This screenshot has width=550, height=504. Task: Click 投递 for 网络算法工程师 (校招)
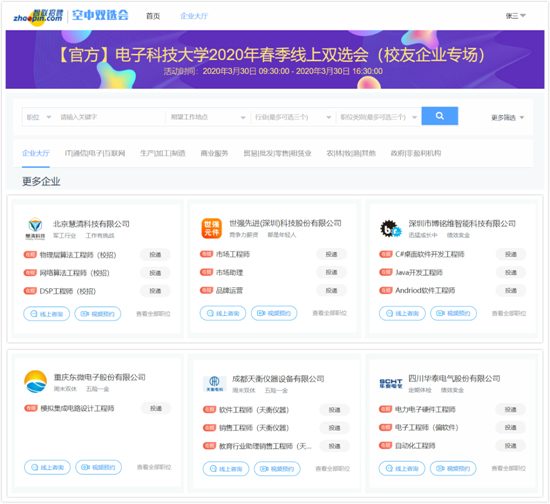tap(155, 273)
